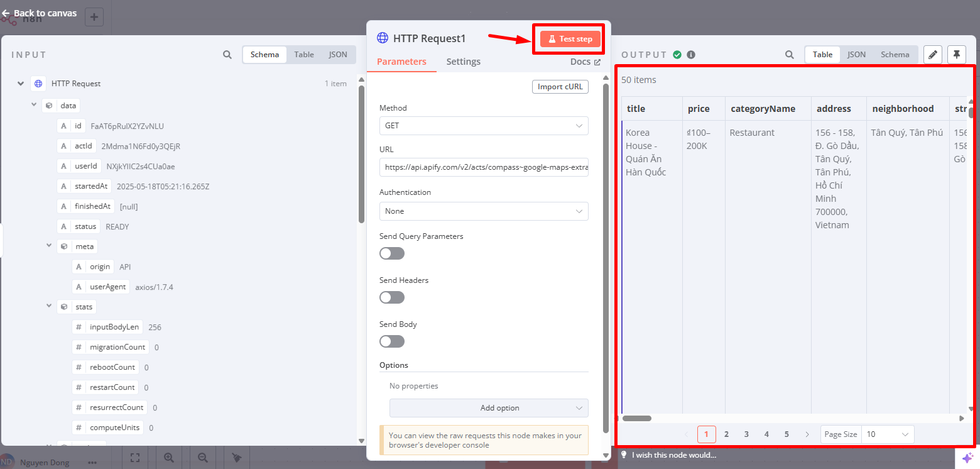Enable Send Headers toggle

click(x=392, y=297)
